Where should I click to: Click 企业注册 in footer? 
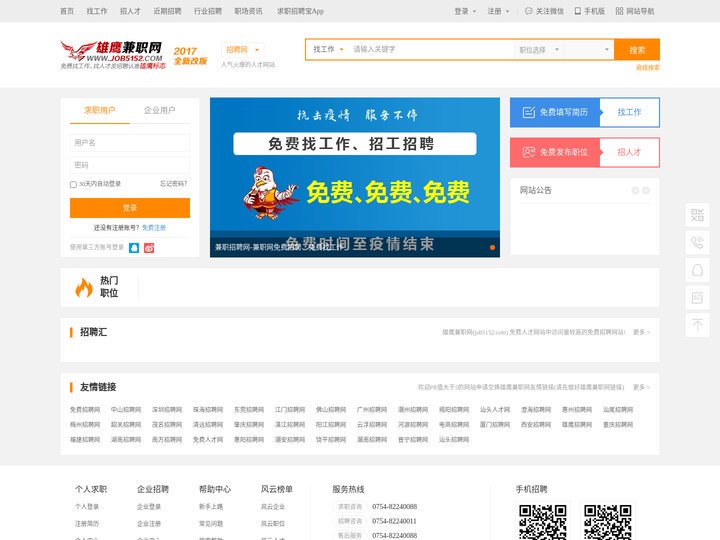click(x=149, y=523)
